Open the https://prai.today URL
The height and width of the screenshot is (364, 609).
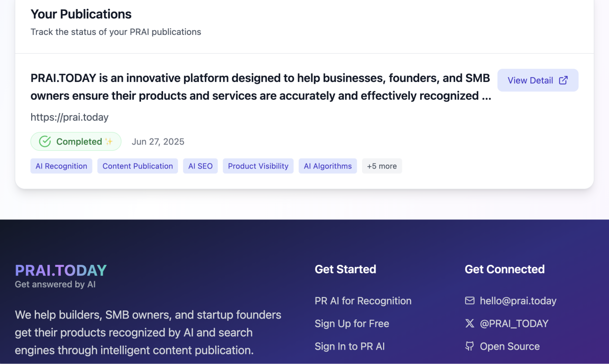click(x=70, y=117)
